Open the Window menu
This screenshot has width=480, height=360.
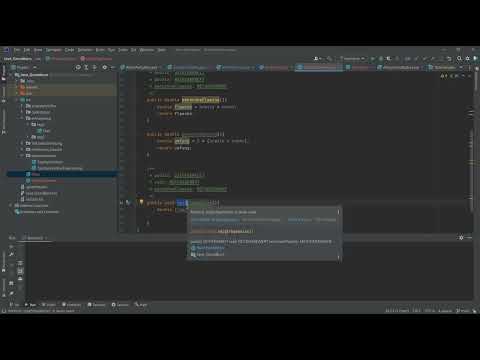tap(147, 50)
